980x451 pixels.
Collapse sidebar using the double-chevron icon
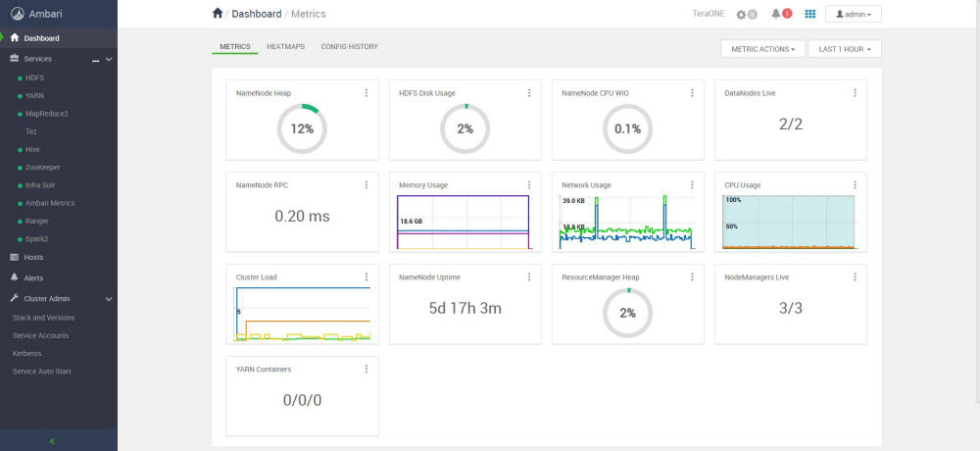[52, 441]
